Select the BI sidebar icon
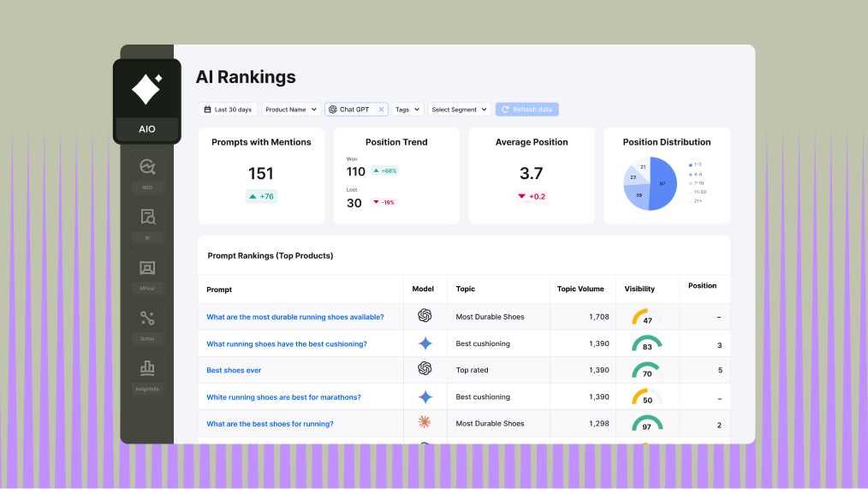This screenshot has height=489, width=868. tap(146, 218)
